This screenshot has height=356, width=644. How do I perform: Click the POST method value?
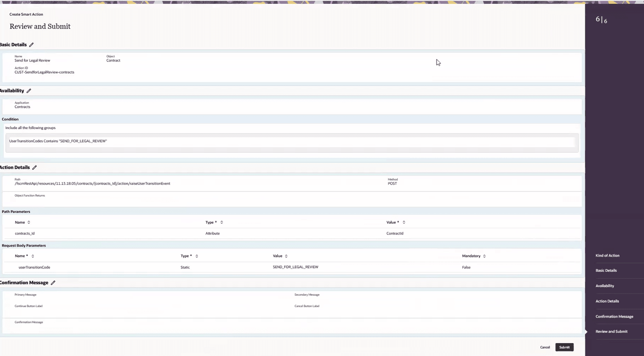(x=392, y=184)
